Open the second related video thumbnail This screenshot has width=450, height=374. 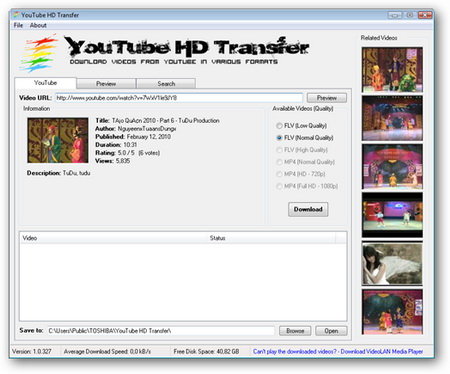pos(392,118)
